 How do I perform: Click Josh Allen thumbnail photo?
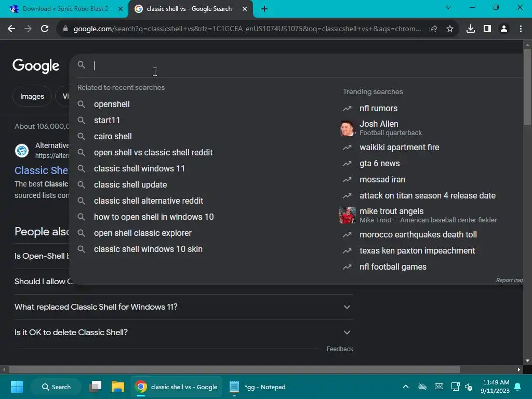point(347,128)
